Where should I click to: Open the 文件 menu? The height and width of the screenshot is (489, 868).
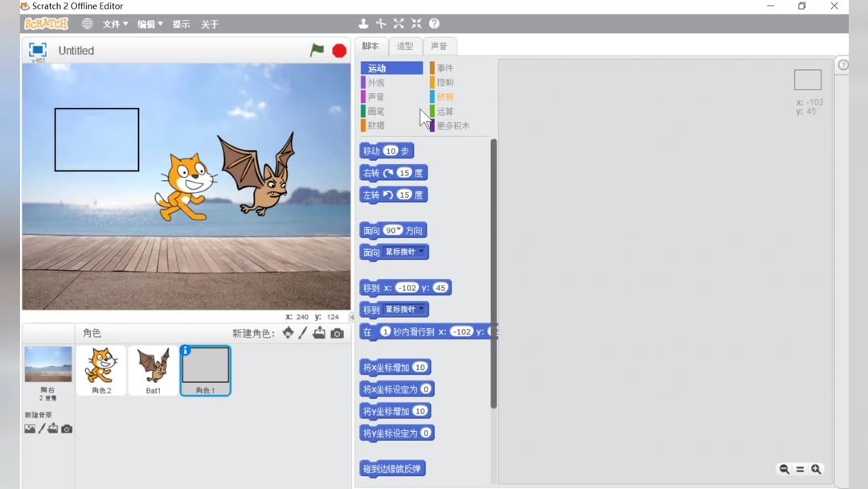(x=113, y=23)
